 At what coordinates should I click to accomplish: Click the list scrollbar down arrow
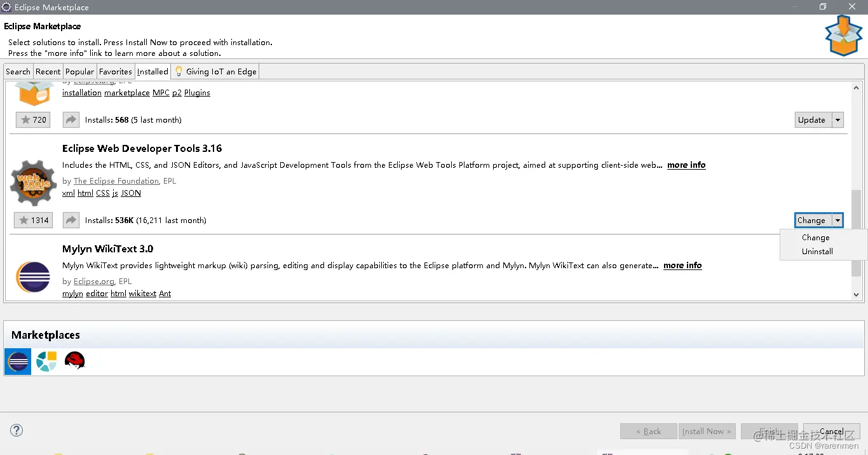tap(856, 295)
